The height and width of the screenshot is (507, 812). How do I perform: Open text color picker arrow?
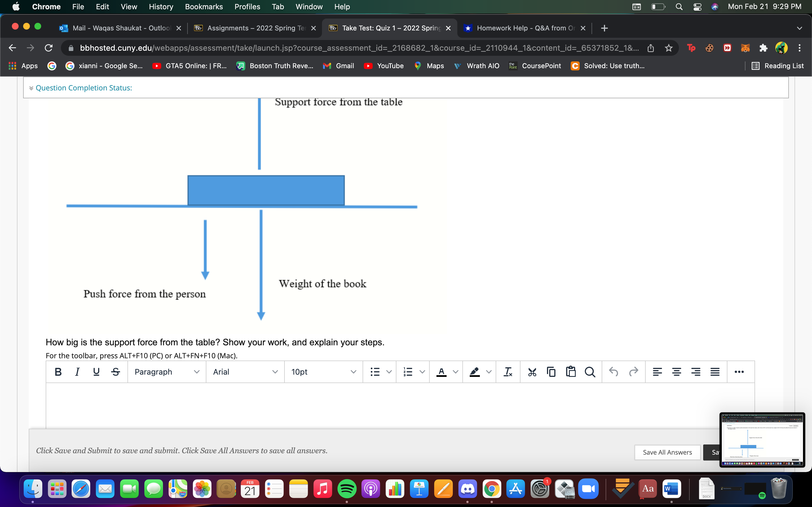click(455, 372)
